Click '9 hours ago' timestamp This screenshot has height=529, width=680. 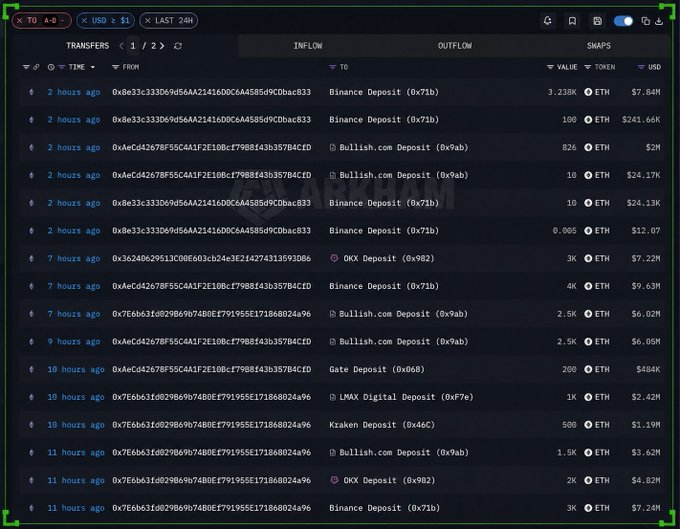74,342
